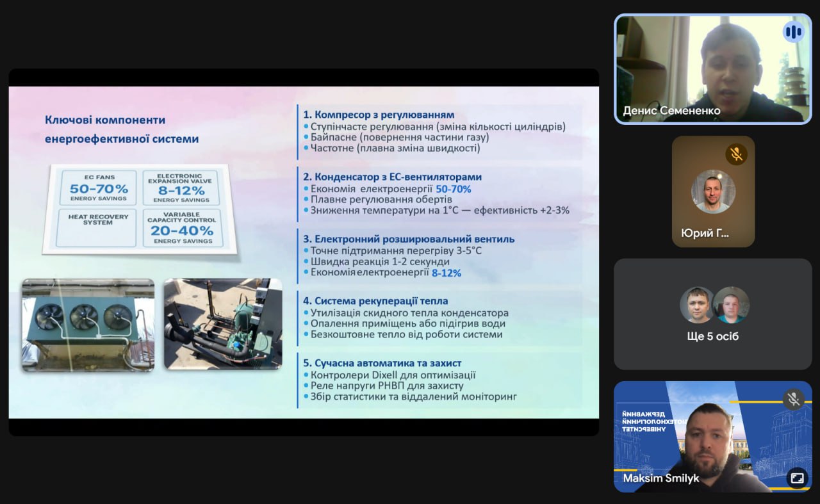This screenshot has height=504, width=820.
Task: Click the heading "5. Сучасна автоматика та захист"
Action: (x=382, y=363)
